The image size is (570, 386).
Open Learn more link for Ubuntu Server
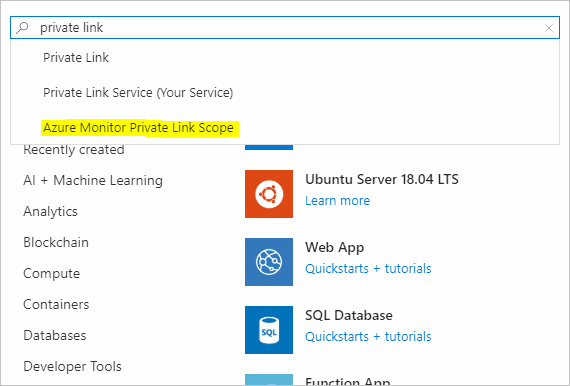tap(337, 201)
